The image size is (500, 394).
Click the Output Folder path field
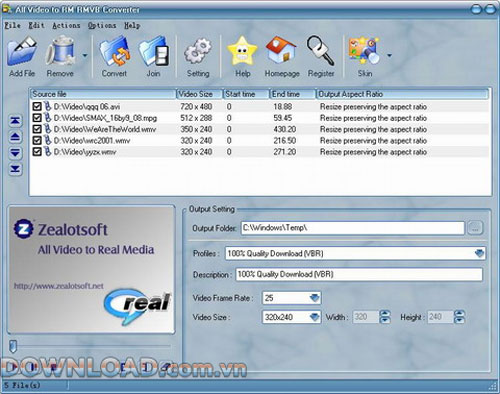tap(353, 228)
